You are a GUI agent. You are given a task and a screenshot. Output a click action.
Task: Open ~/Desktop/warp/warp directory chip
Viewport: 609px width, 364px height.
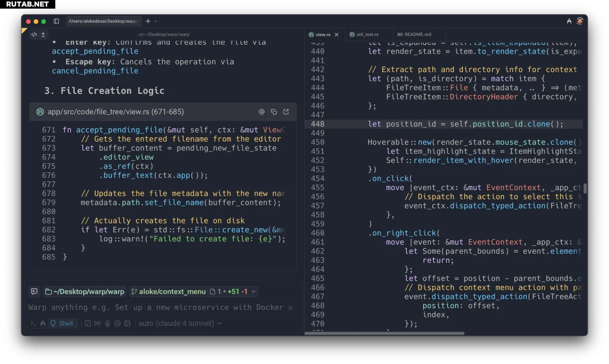tap(85, 292)
